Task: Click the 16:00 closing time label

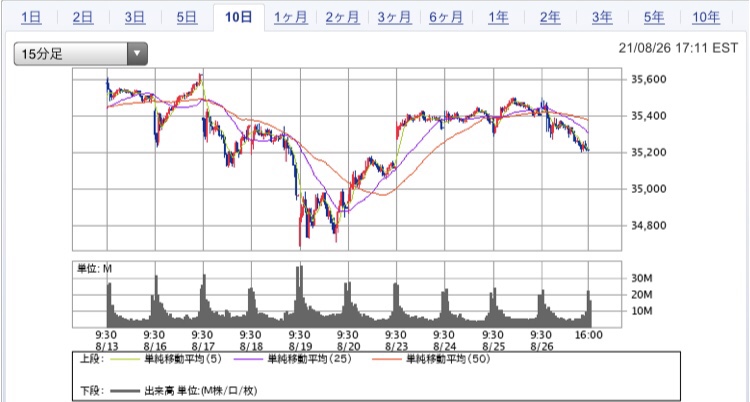Action: (589, 335)
